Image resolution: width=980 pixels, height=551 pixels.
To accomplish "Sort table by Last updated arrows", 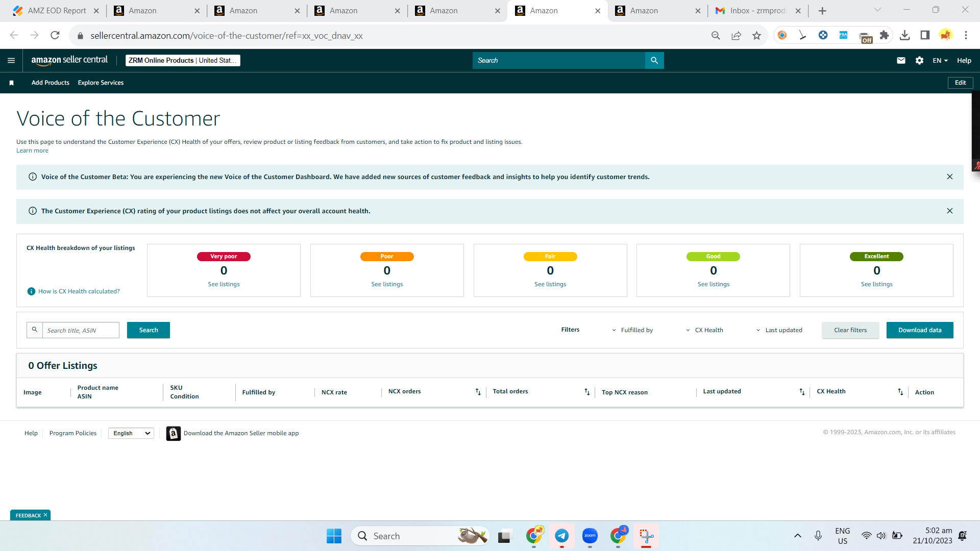I will click(x=802, y=392).
